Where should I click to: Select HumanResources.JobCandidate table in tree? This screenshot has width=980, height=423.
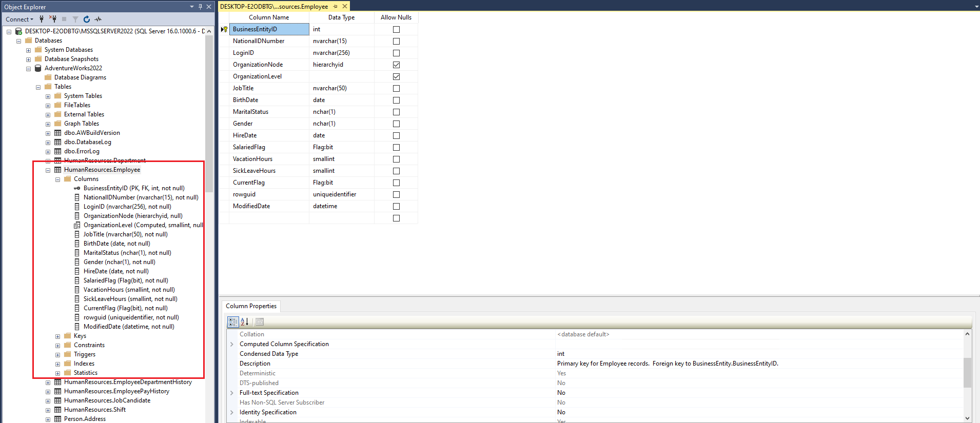click(107, 400)
